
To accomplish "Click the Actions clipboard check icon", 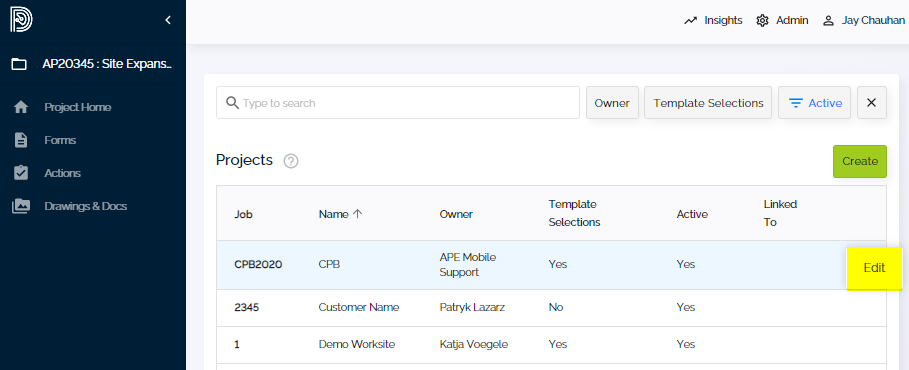I will (21, 173).
